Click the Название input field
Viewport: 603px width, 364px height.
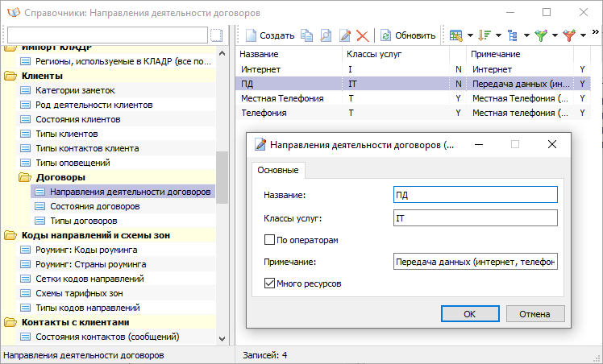pos(476,195)
